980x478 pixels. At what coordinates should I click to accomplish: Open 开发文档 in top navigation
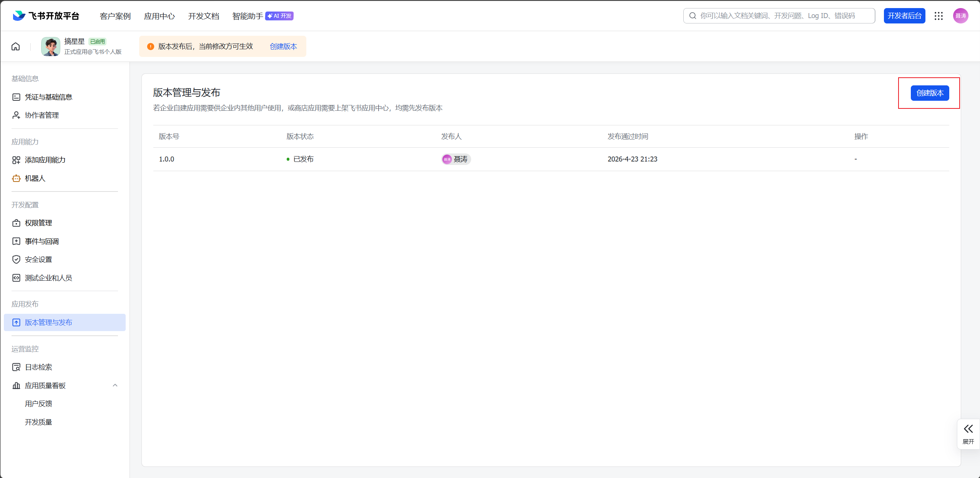pyautogui.click(x=203, y=16)
